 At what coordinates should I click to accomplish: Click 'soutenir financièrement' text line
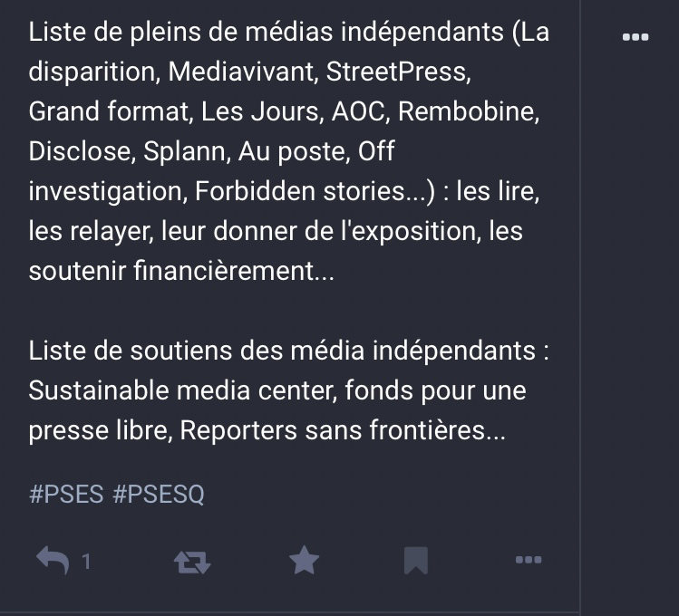(181, 270)
